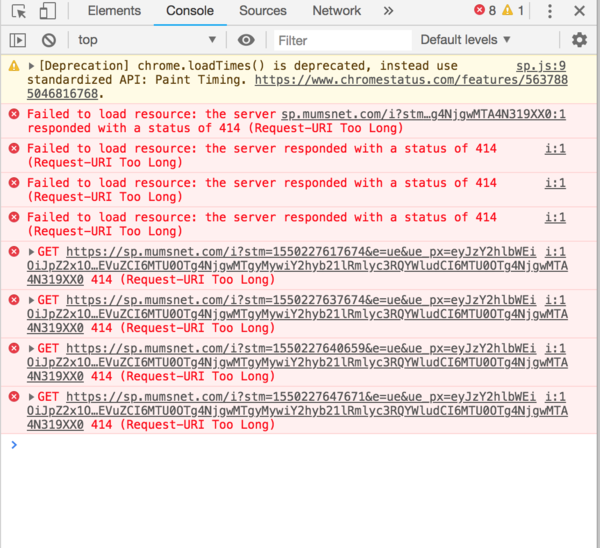This screenshot has width=600, height=548.
Task: Toggle the live expression eye icon
Action: 246,40
